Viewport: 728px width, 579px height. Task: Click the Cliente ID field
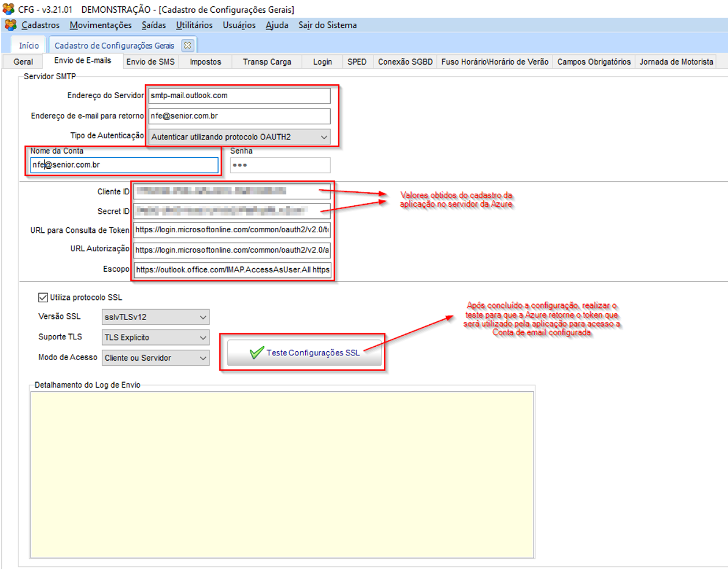pyautogui.click(x=232, y=191)
